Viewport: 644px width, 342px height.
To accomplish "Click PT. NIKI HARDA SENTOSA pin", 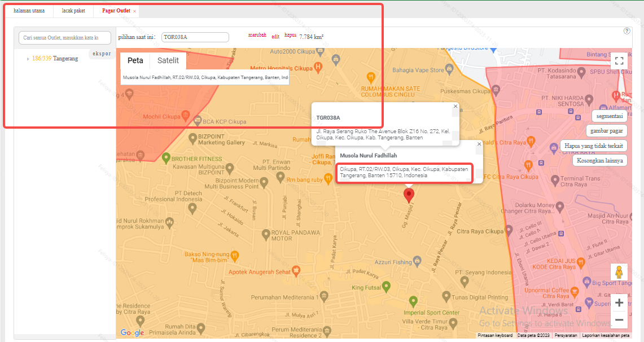I will point(589,100).
